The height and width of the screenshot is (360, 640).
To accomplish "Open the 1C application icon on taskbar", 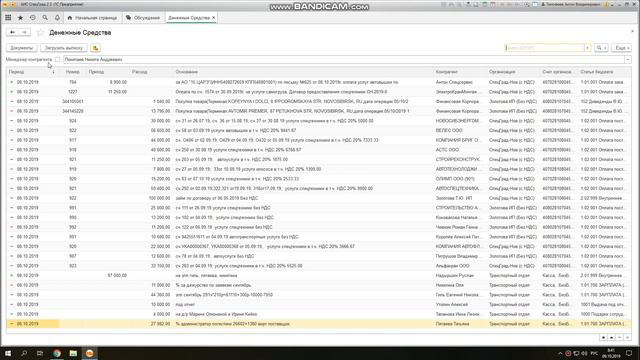I will pyautogui.click(x=89, y=353).
